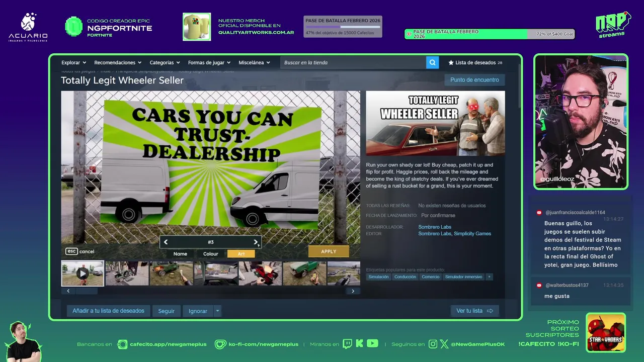Click the Comercio tag
Screen dimensions: 644x362
430,277
